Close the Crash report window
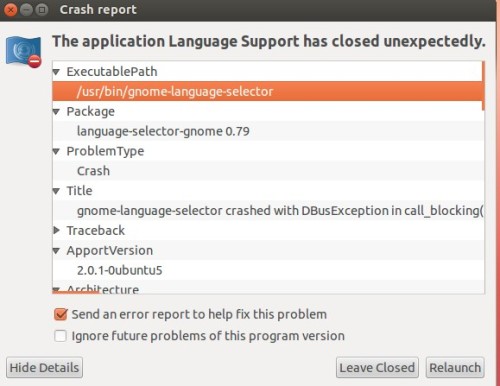The height and width of the screenshot is (386, 500). click(x=10, y=10)
